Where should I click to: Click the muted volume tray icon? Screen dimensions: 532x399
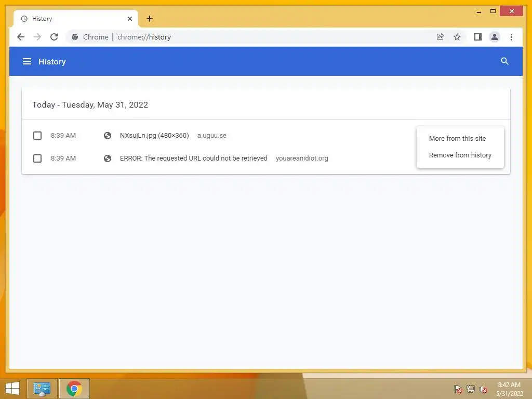pyautogui.click(x=483, y=389)
